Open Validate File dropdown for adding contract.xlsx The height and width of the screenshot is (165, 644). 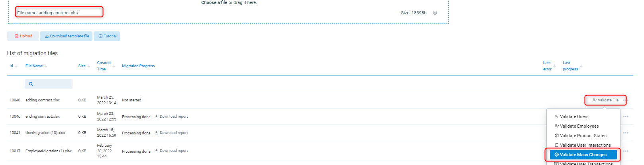tap(605, 100)
